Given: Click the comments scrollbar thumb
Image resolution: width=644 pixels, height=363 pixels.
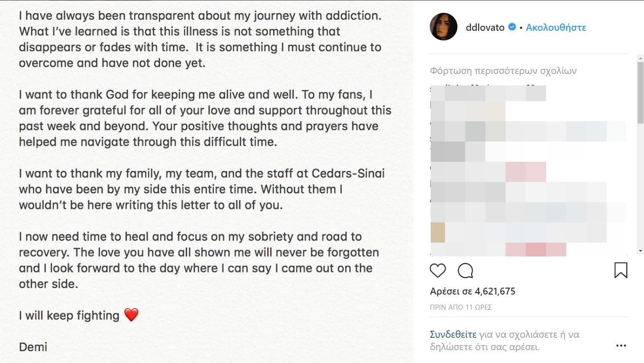Looking at the screenshot, I should click(x=640, y=92).
